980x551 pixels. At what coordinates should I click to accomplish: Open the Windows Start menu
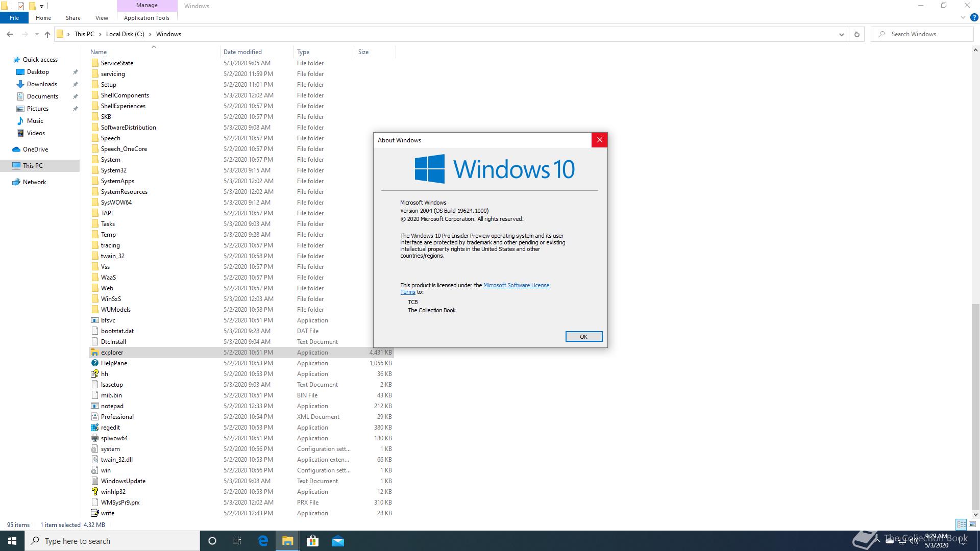tap(12, 541)
